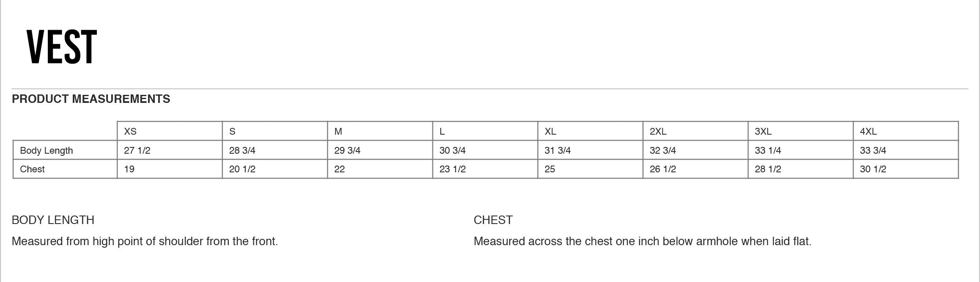Select the chest value 19 cell
Viewport: 980px width, 282px height.
(129, 169)
